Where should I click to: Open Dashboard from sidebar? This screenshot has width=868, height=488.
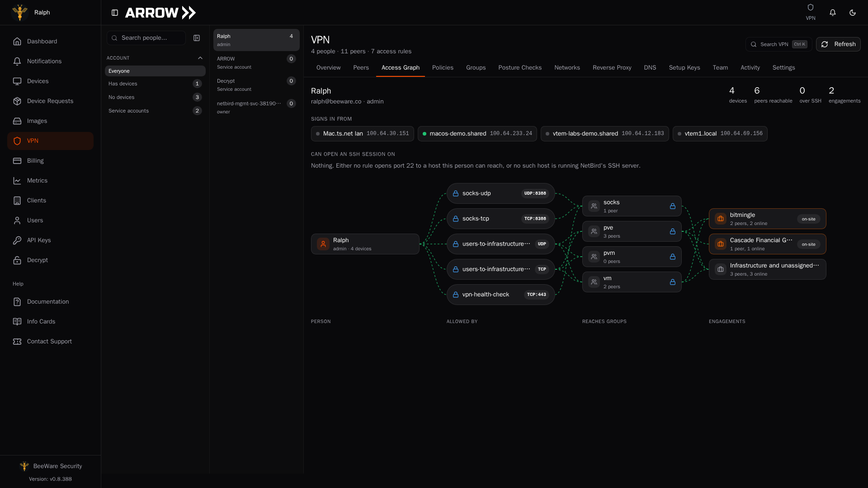point(50,42)
